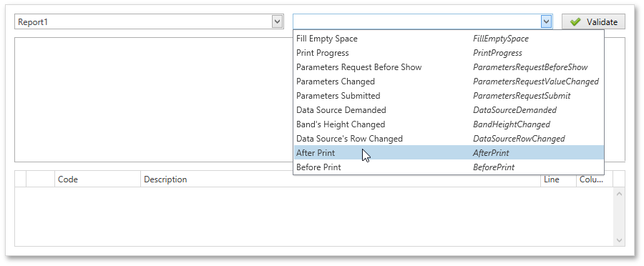Select Parameters Submitted event
This screenshot has height=266, width=644.
(449, 96)
